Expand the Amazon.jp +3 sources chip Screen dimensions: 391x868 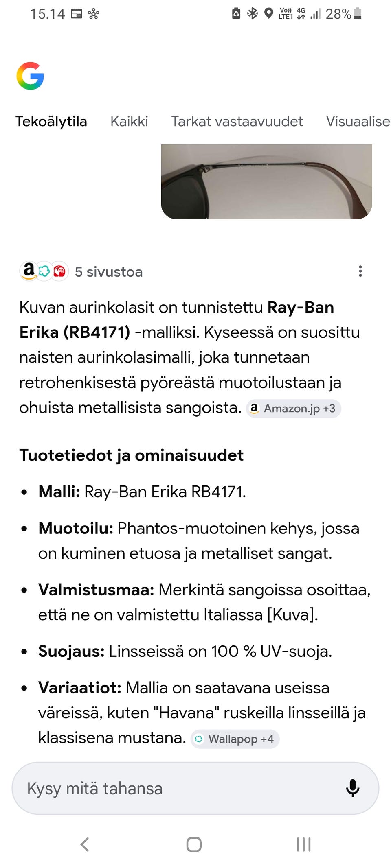click(x=294, y=408)
